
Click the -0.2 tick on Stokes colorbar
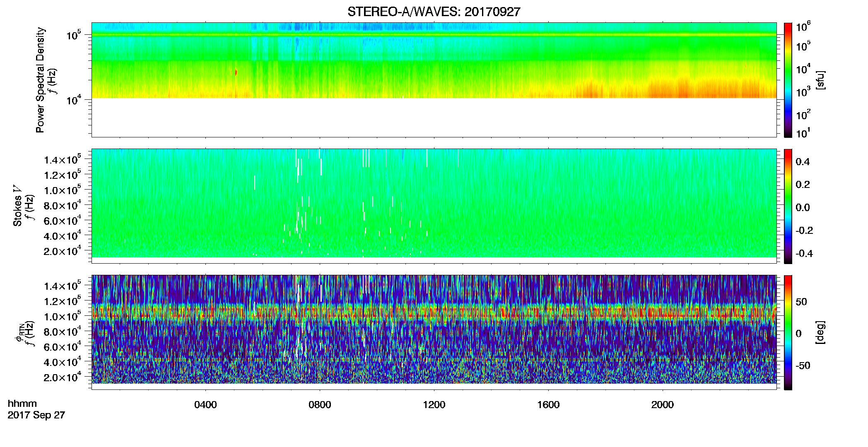click(804, 231)
